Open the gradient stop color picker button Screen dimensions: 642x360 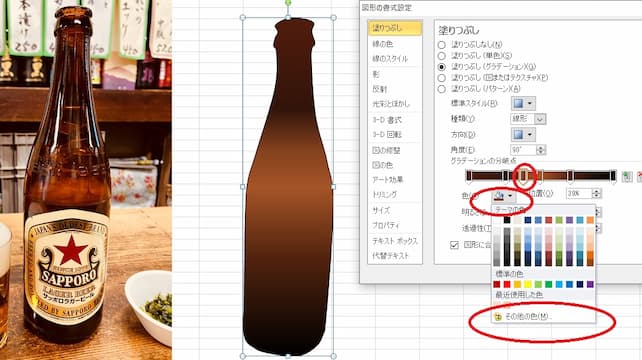(x=503, y=196)
